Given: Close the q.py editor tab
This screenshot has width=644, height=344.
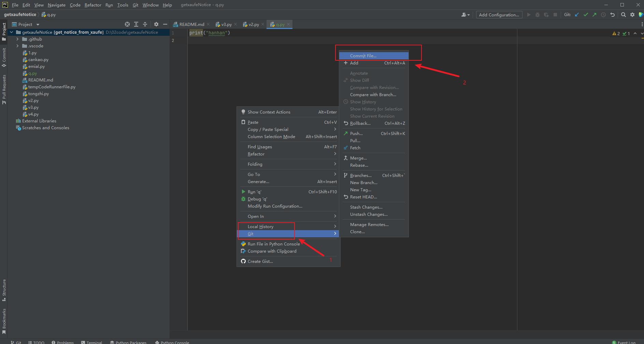Looking at the screenshot, I should click(x=288, y=24).
